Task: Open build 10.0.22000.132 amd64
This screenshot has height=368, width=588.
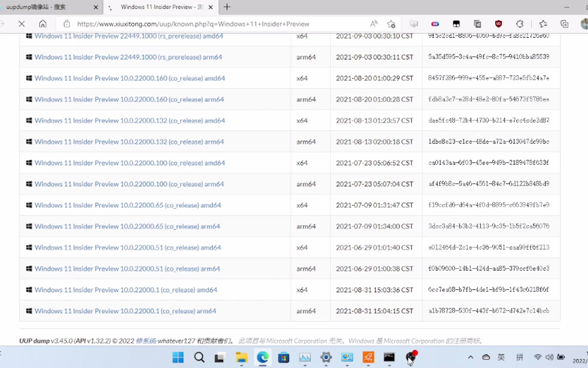Action: click(x=129, y=120)
